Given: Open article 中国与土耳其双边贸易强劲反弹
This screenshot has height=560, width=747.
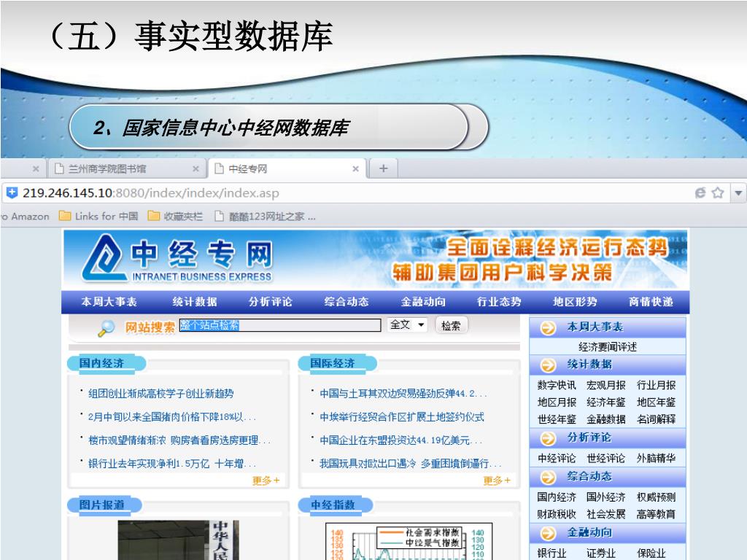Looking at the screenshot, I should pos(403,394).
